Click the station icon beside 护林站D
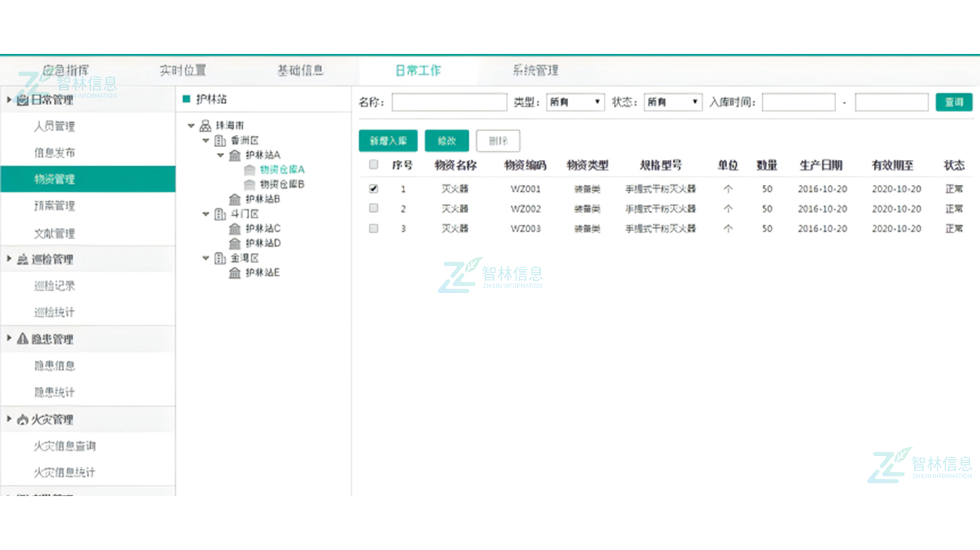This screenshot has height=550, width=980. (x=235, y=243)
